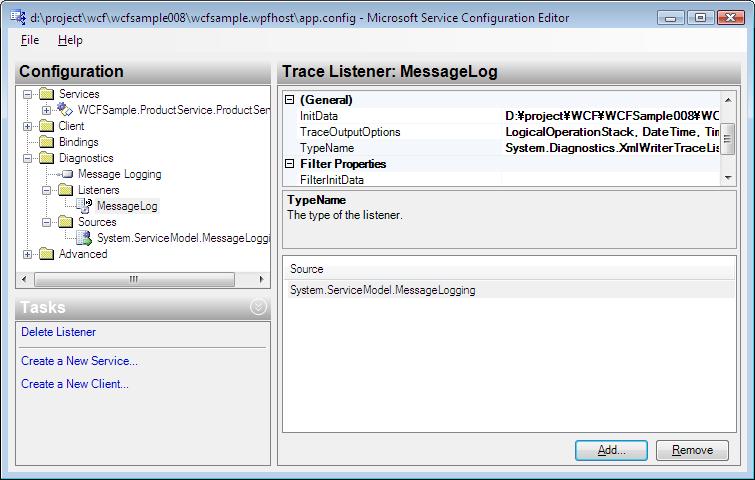
Task: Collapse the Listeners tree node
Action: click(x=46, y=190)
